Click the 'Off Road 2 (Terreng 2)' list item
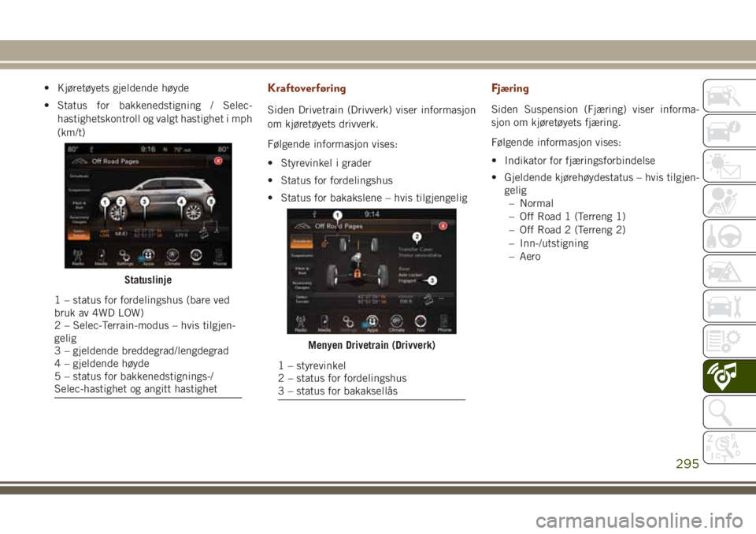This screenshot has height=534, width=756. (x=573, y=230)
